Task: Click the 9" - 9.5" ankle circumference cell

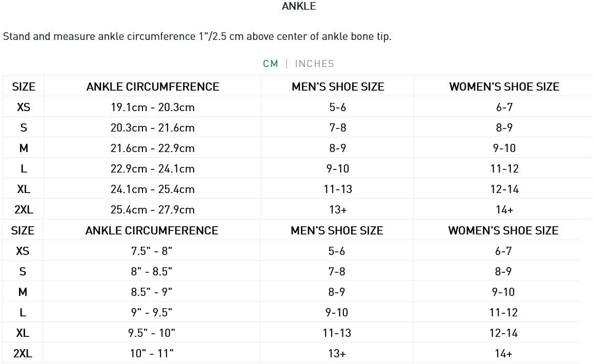Action: (x=151, y=313)
